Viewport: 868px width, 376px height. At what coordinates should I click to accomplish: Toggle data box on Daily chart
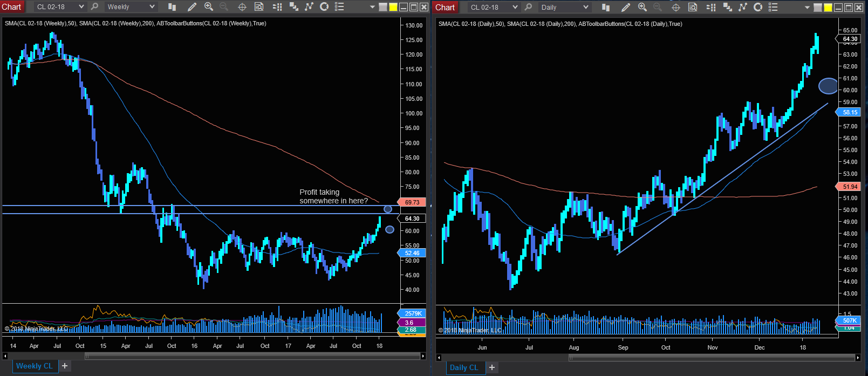coord(693,7)
